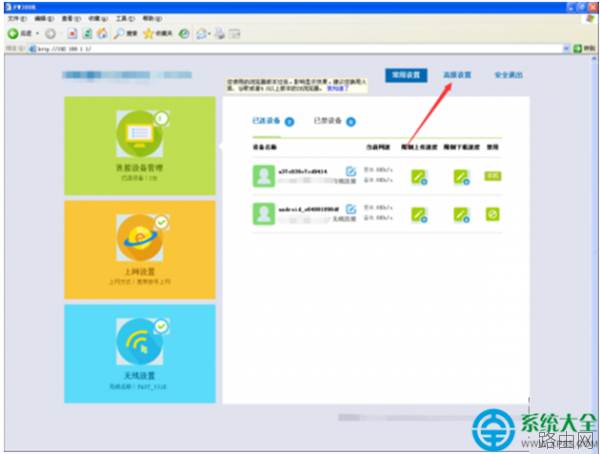
Task: Open the Favorites menu
Action: [98, 18]
